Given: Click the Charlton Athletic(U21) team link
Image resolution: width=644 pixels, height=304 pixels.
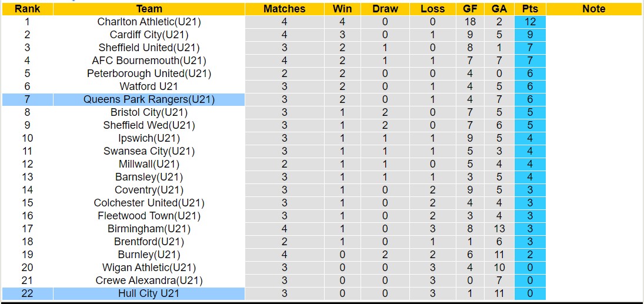Looking at the screenshot, I should click(x=149, y=22).
